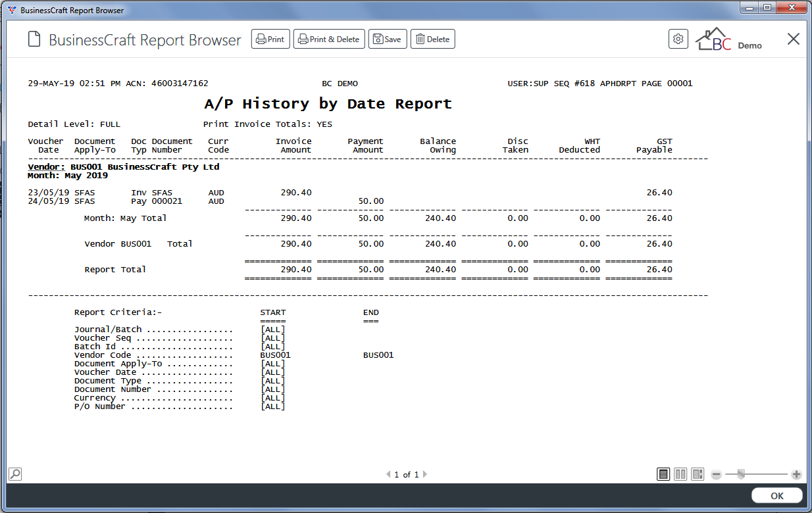The image size is (812, 513).
Task: Adjust the zoom slider handle
Action: tap(742, 474)
